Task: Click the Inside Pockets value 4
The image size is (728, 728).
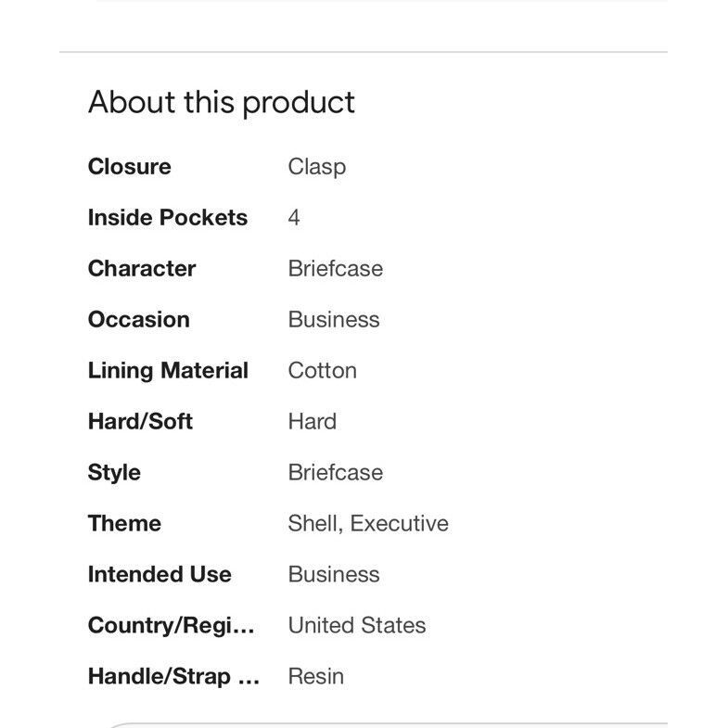Action: click(294, 218)
